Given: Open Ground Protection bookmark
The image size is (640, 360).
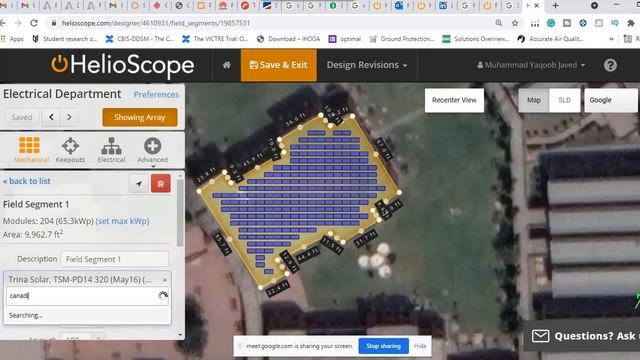Looking at the screenshot, I should click(402, 39).
